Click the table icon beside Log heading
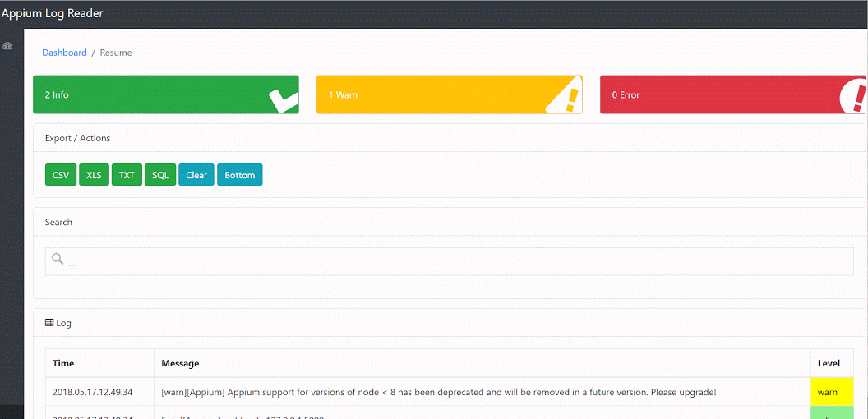868x419 pixels. [x=49, y=322]
